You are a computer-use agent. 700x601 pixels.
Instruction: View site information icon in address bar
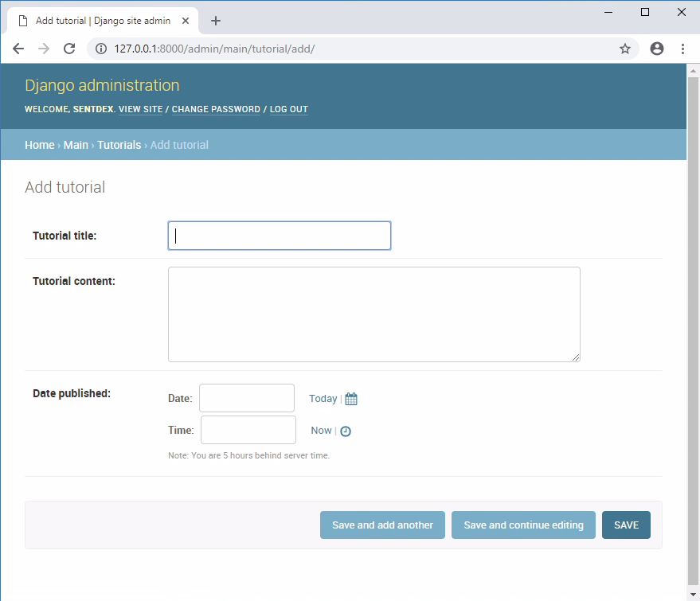101,49
